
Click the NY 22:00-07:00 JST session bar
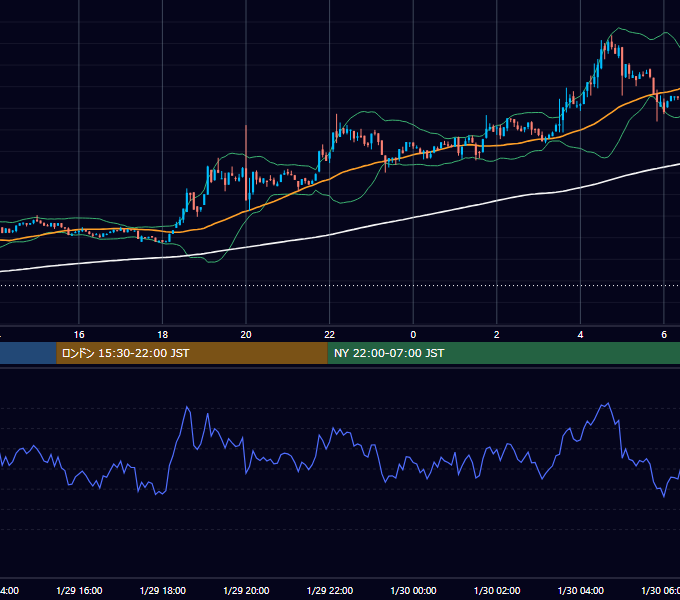(503, 353)
